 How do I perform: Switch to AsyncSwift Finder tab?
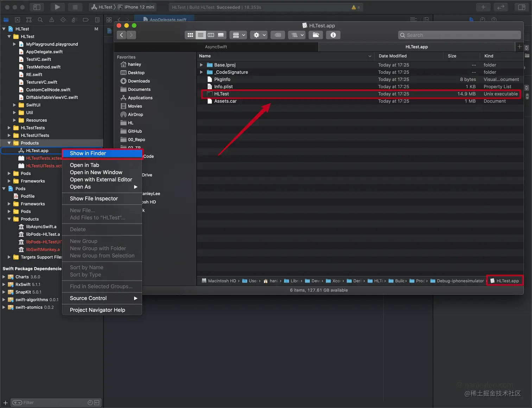click(216, 47)
